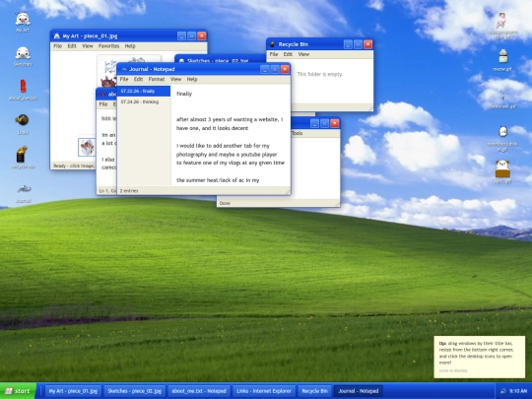The image size is (532, 399).
Task: Click the Recycle Bin window title icon
Action: pyautogui.click(x=272, y=44)
